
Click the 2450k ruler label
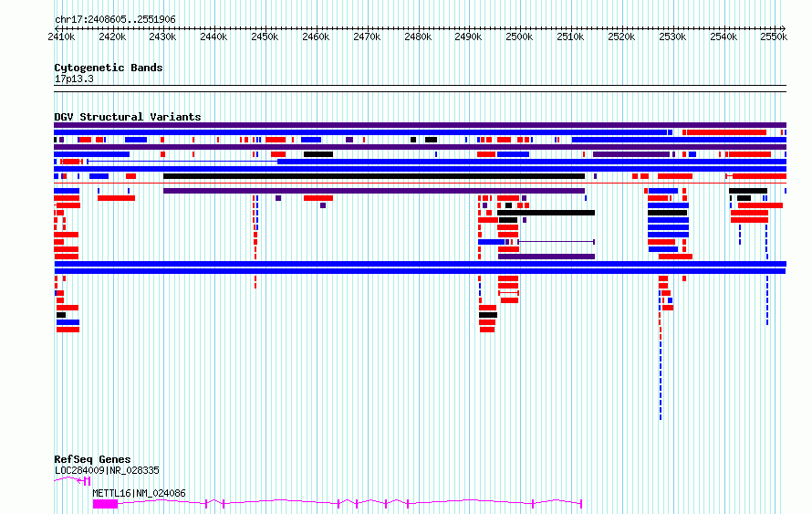(265, 37)
